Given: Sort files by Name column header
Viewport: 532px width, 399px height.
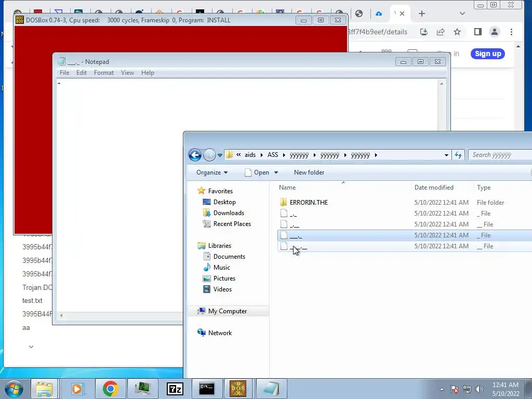Looking at the screenshot, I should (343, 187).
